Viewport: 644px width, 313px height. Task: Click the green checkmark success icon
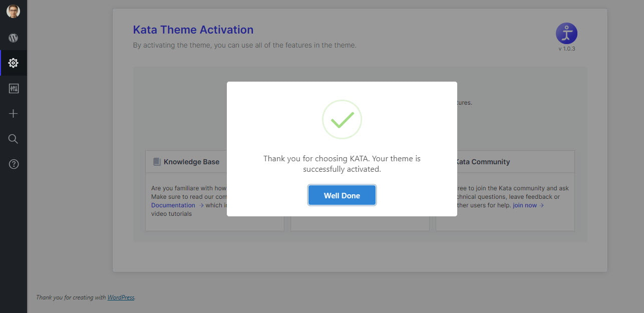tap(342, 119)
